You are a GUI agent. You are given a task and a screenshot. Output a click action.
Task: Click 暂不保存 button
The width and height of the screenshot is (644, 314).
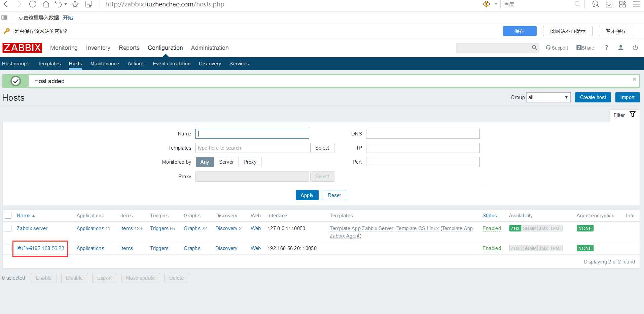[x=616, y=31]
